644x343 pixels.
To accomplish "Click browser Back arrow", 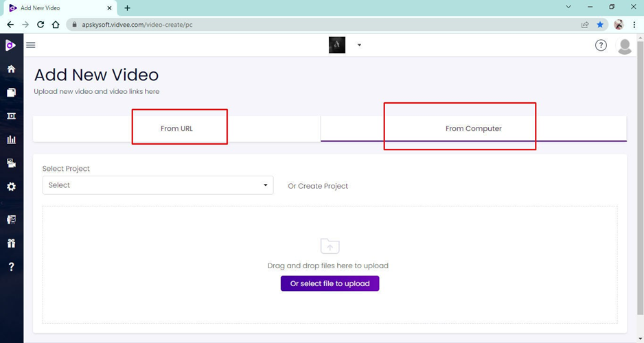I will [x=10, y=25].
